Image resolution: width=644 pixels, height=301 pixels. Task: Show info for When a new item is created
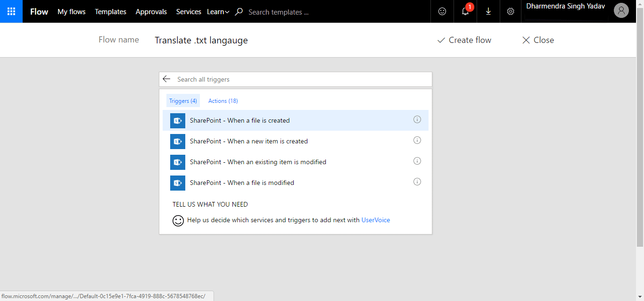point(417,140)
